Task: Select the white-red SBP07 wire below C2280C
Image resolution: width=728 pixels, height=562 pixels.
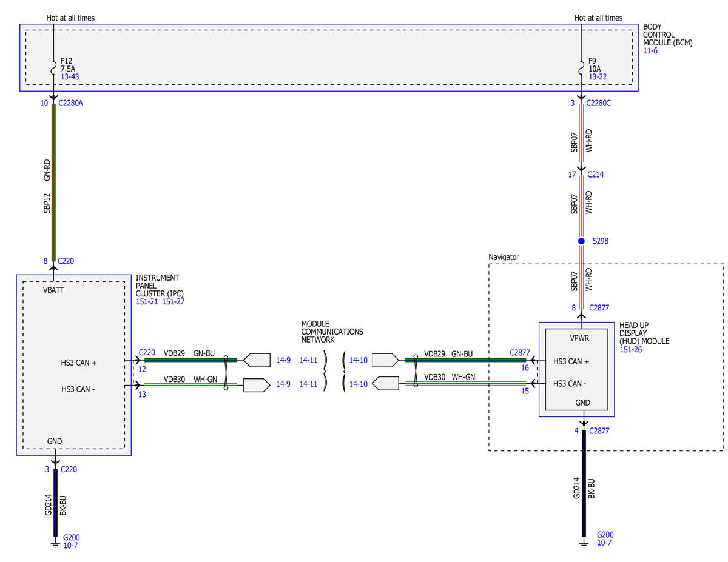Action: point(581,138)
